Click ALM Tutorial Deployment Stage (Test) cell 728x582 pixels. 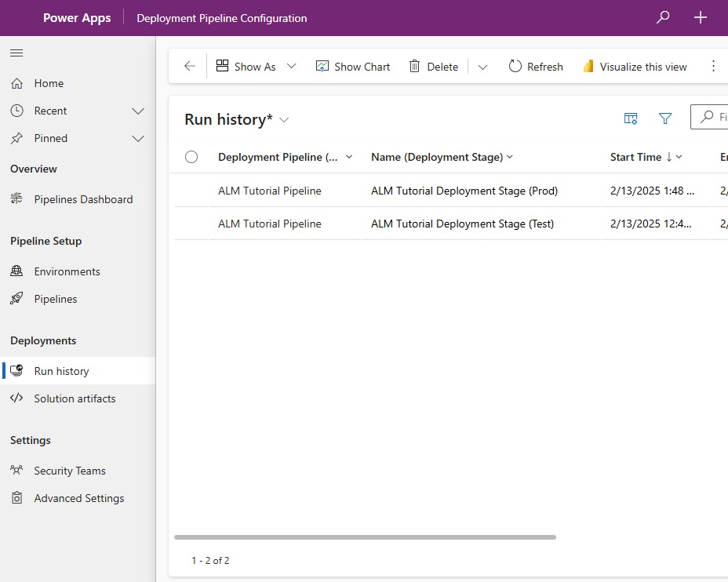pos(462,224)
